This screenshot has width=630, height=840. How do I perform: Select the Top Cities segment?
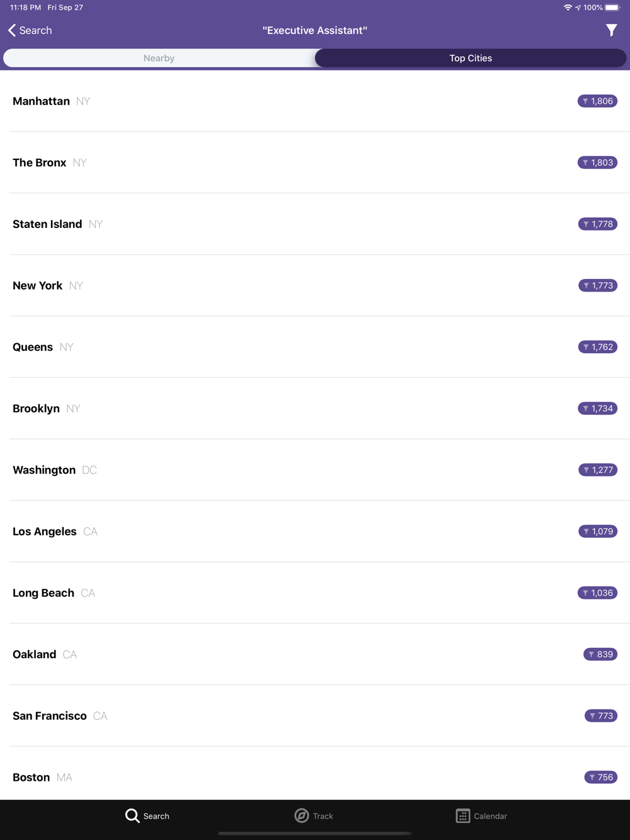471,58
